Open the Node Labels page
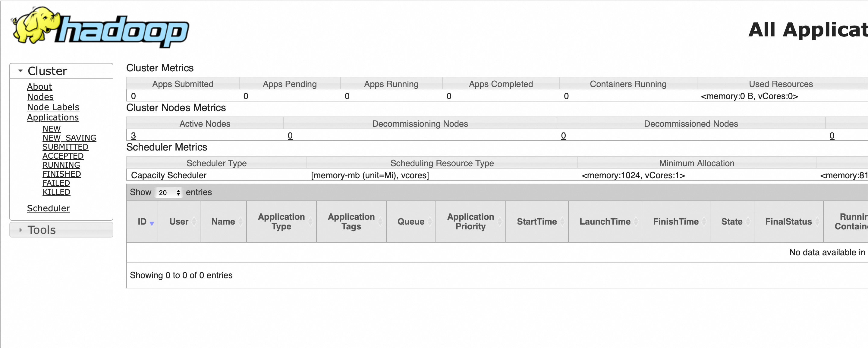 53,107
